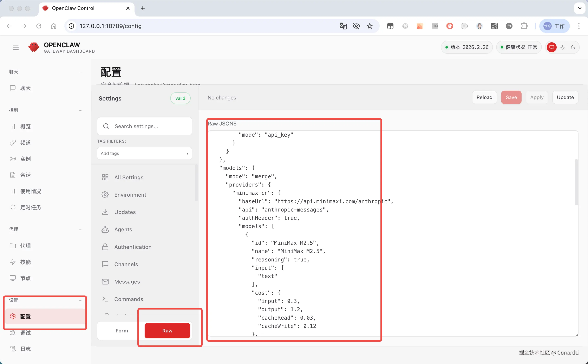Open the 日志 logs sidebar item

[x=25, y=349]
